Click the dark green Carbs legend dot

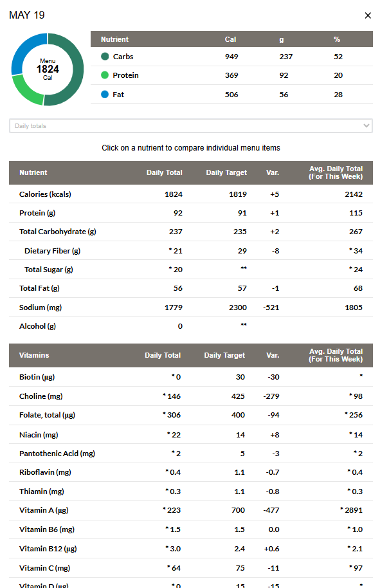[105, 56]
